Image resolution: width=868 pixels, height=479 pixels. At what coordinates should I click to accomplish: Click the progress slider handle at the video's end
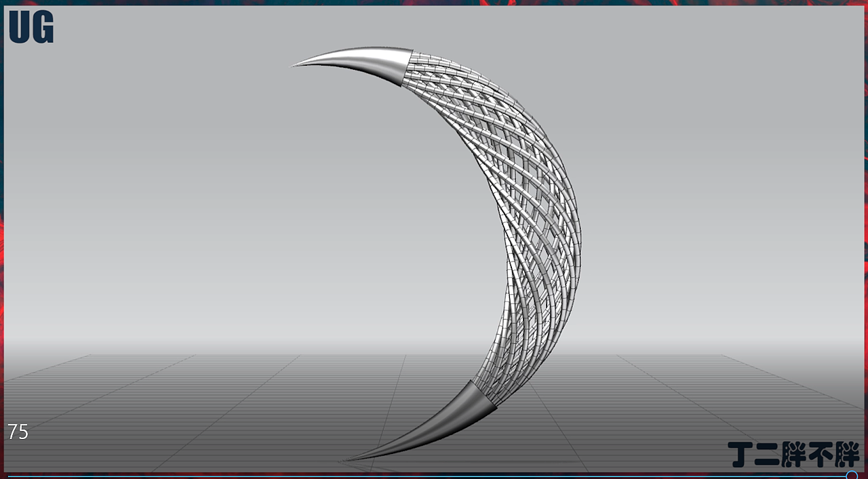coord(852,476)
